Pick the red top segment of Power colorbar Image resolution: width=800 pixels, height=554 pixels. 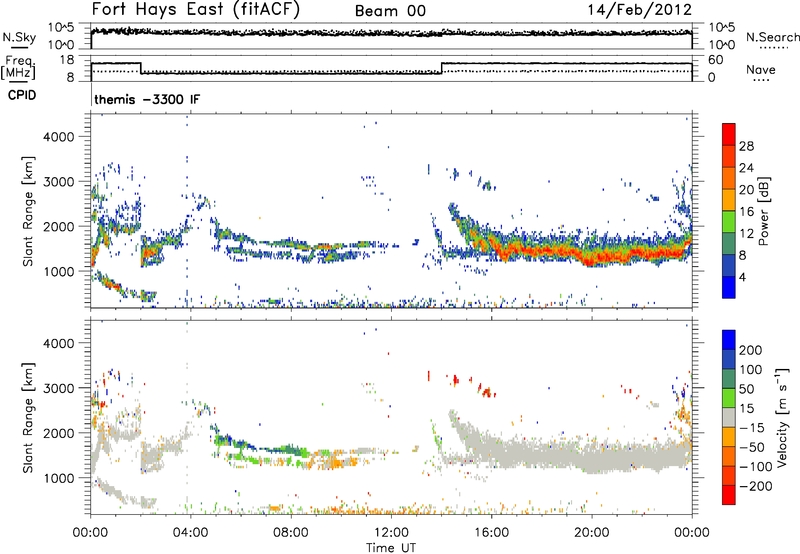click(729, 134)
